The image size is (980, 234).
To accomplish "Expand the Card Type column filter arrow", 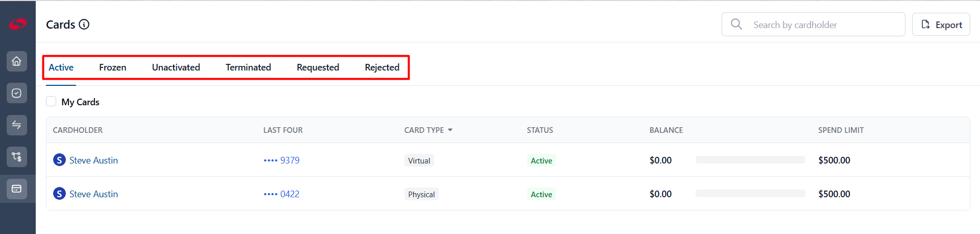I will pos(450,130).
